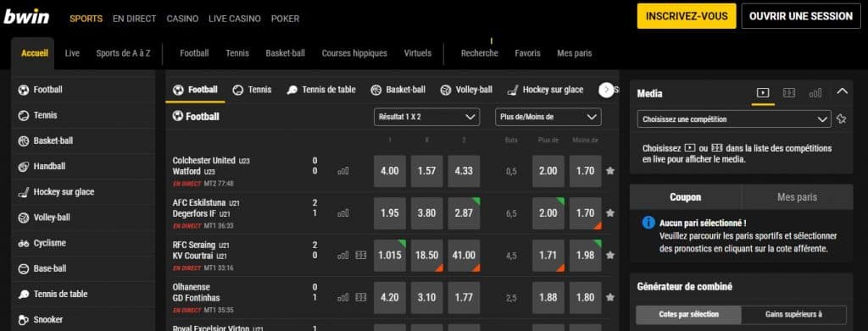Collapse the Media panel with chevron

[842, 91]
